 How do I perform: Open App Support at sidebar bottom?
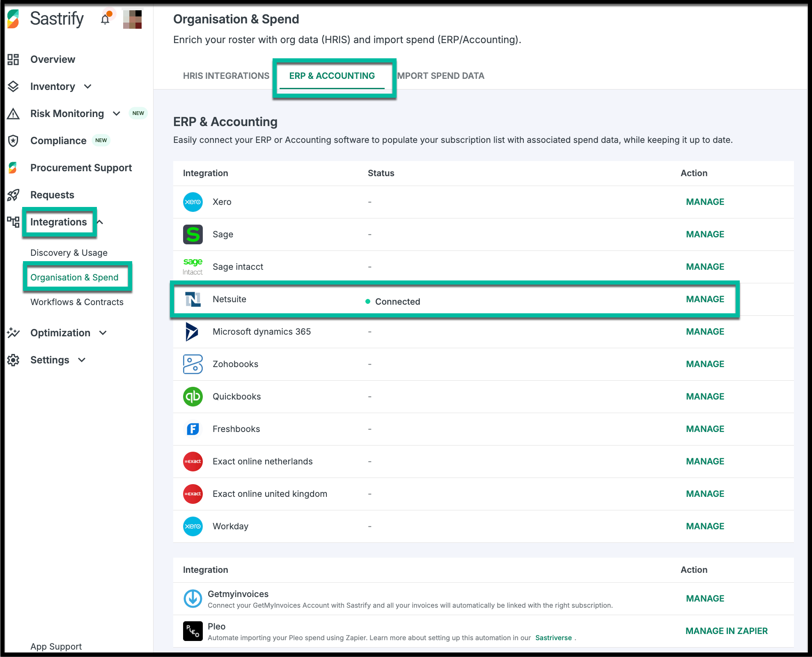click(56, 647)
